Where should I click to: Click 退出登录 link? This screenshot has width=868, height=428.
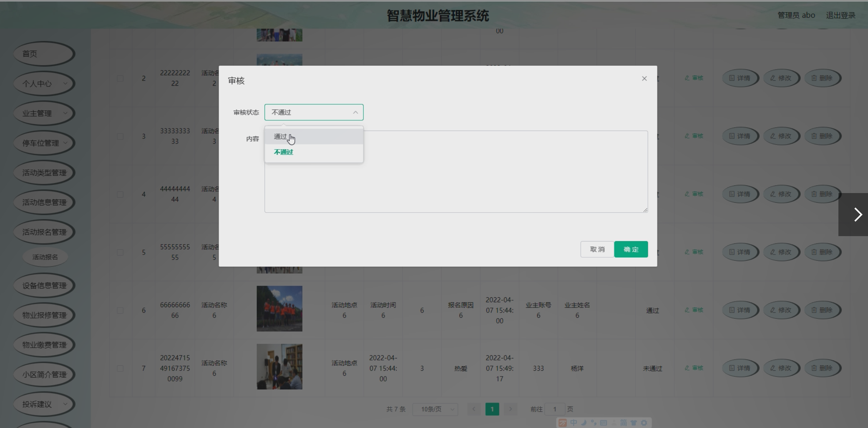click(x=840, y=15)
